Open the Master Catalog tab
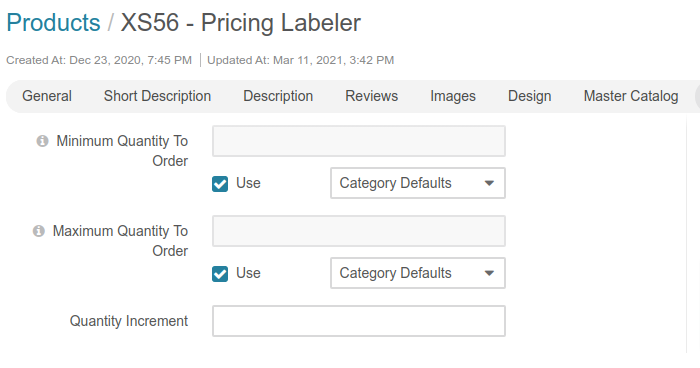 (631, 96)
